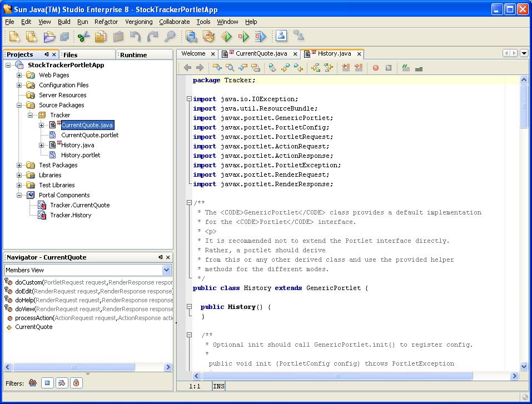Expand the Web Pages folder node
Viewport: 532px width, 404px height.
[19, 75]
